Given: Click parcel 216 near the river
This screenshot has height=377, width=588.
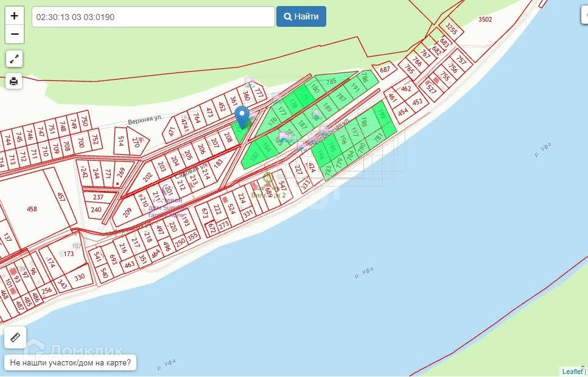Looking at the screenshot, I should (x=122, y=247).
